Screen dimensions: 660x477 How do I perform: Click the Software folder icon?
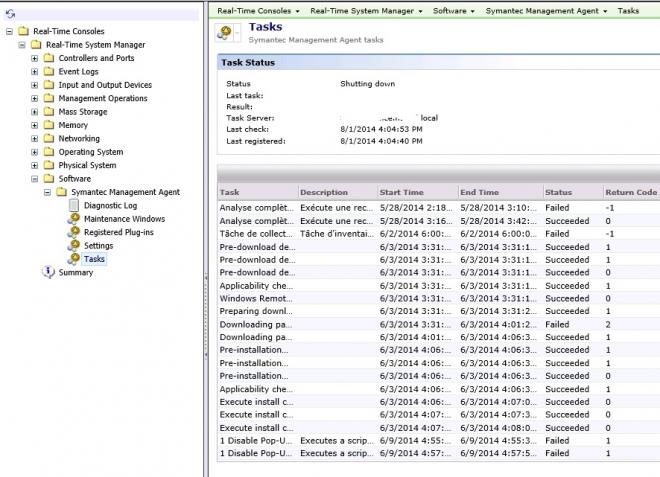point(49,179)
